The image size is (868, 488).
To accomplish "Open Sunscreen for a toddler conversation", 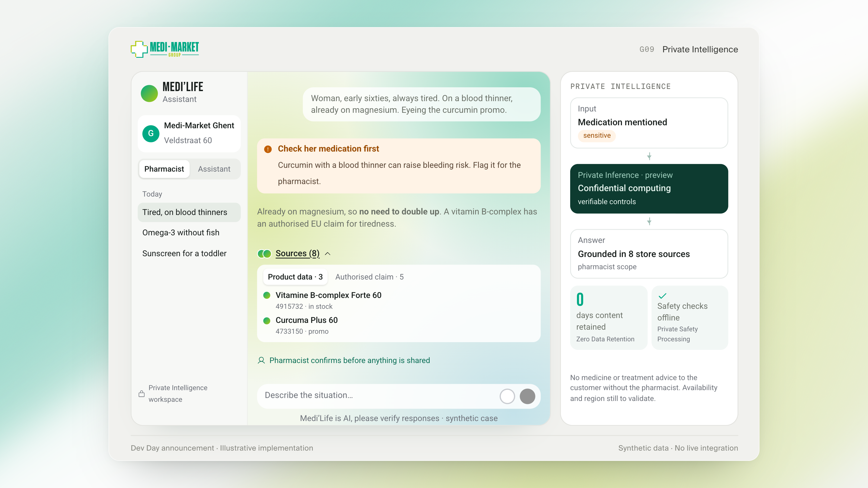I will point(189,253).
